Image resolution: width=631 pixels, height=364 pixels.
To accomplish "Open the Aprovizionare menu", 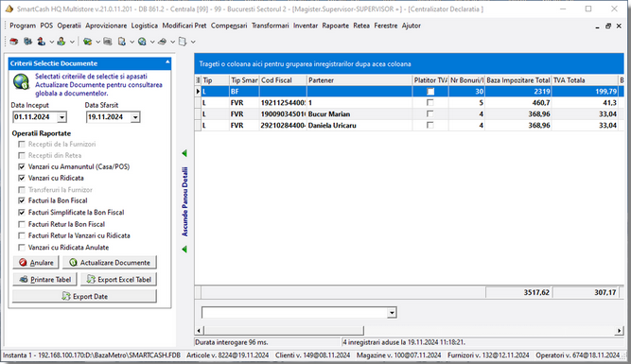I will (106, 26).
